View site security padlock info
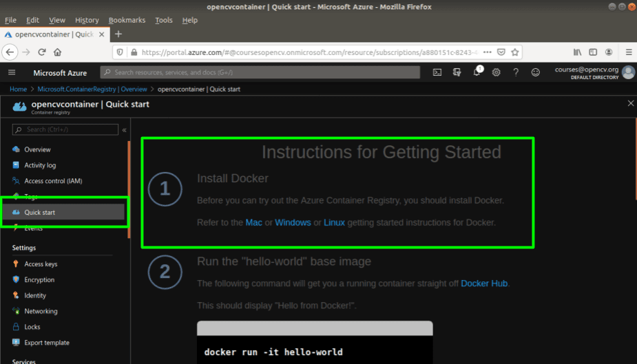 pos(134,52)
